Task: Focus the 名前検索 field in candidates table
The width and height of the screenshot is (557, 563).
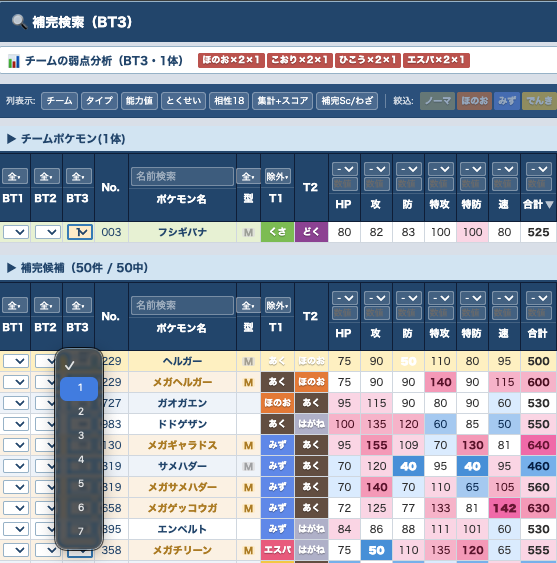Action: pyautogui.click(x=182, y=305)
